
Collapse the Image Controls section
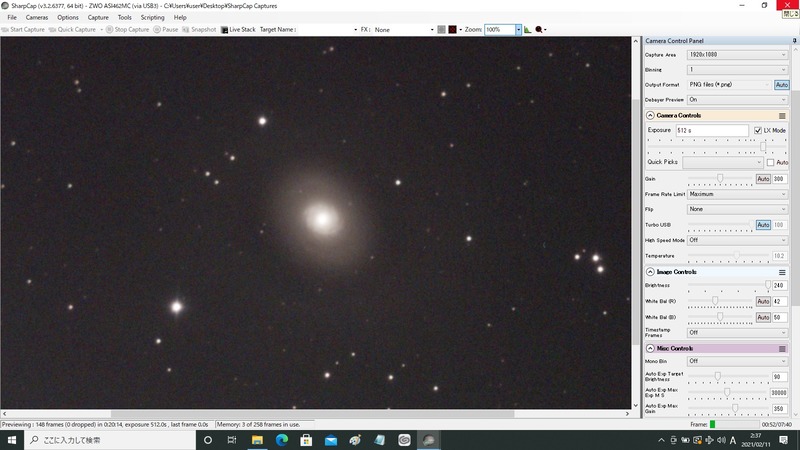(650, 272)
